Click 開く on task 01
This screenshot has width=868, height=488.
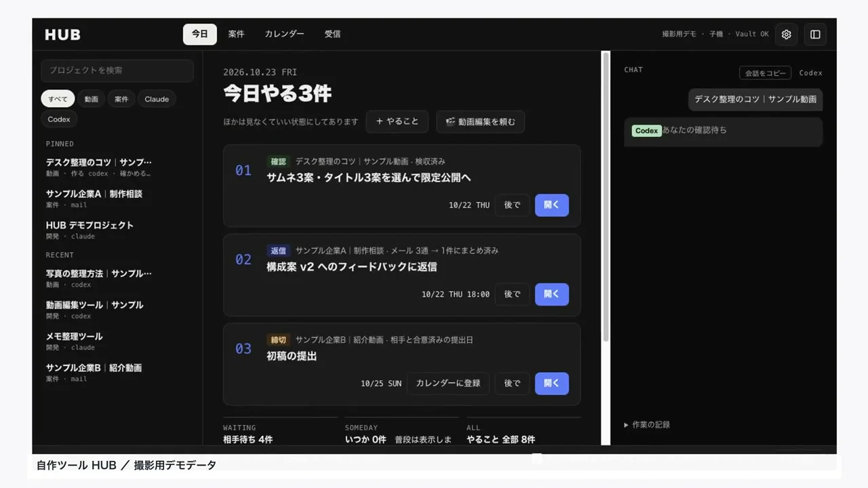point(552,205)
